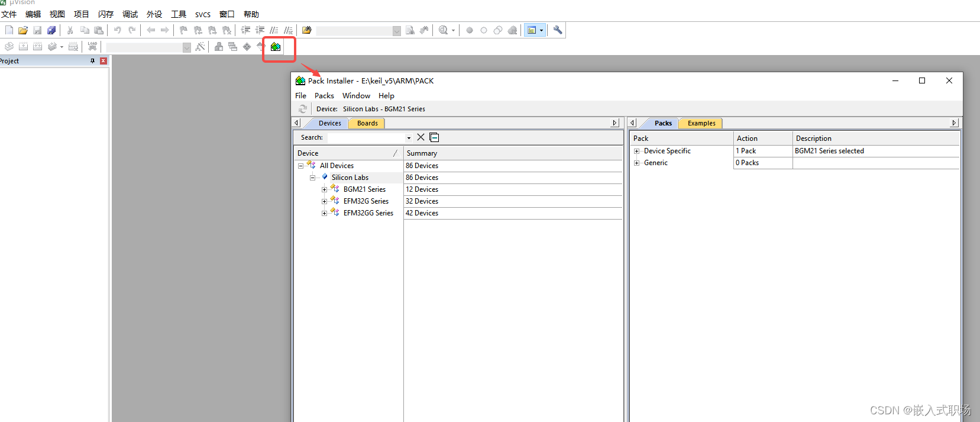980x422 pixels.
Task: Open Manage Run-Time Environment diamond icon
Action: coord(247,47)
